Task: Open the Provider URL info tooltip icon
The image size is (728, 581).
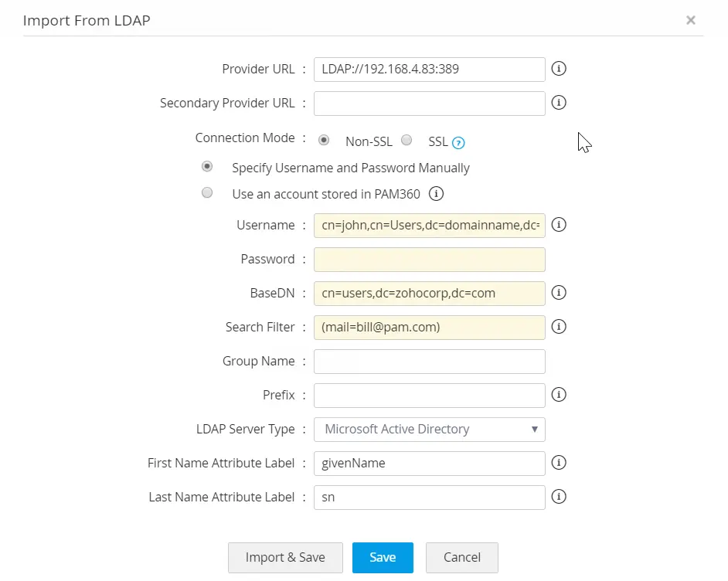Action: (559, 69)
